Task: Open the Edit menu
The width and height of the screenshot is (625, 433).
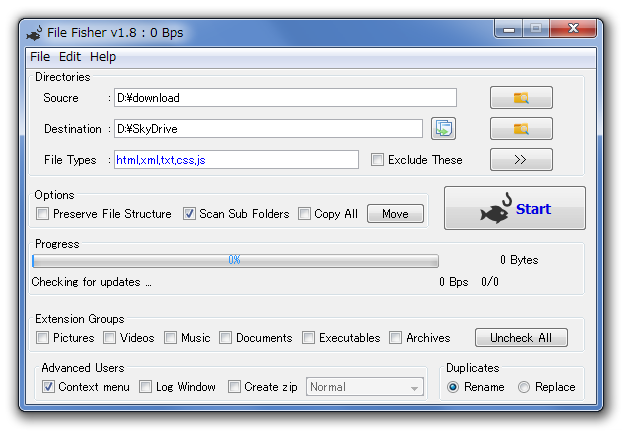Action: (x=70, y=57)
